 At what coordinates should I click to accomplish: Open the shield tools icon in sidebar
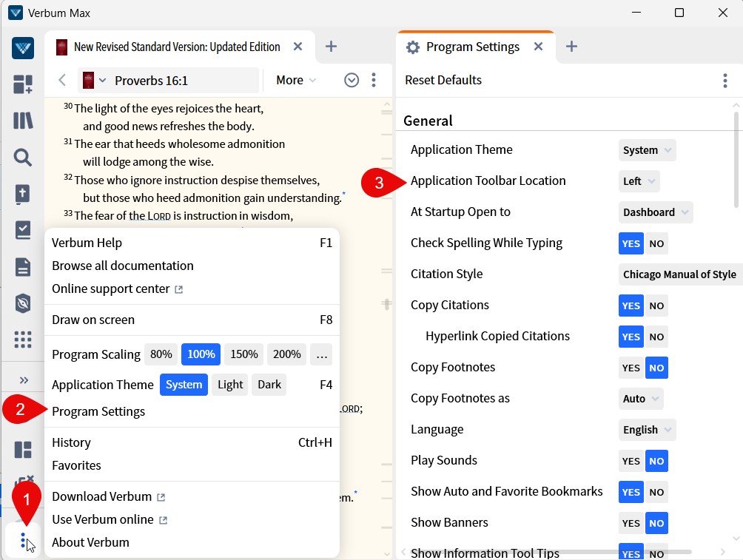pyautogui.click(x=23, y=303)
